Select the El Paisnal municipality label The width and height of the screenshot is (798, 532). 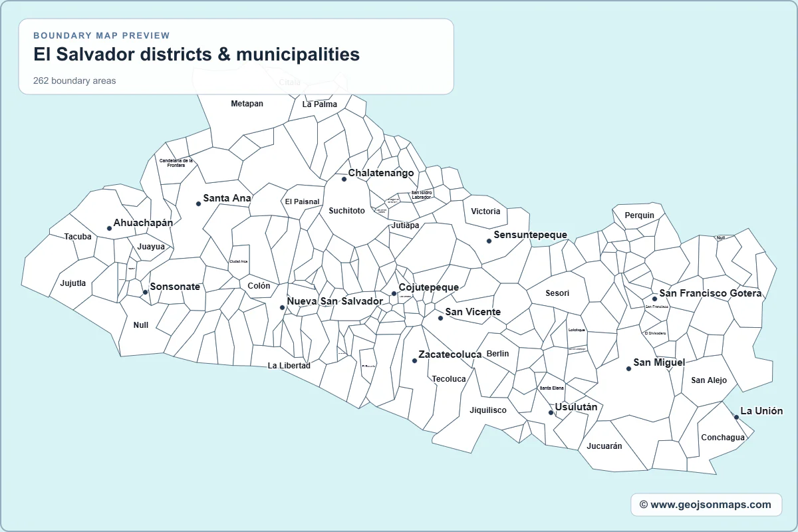[x=303, y=201]
